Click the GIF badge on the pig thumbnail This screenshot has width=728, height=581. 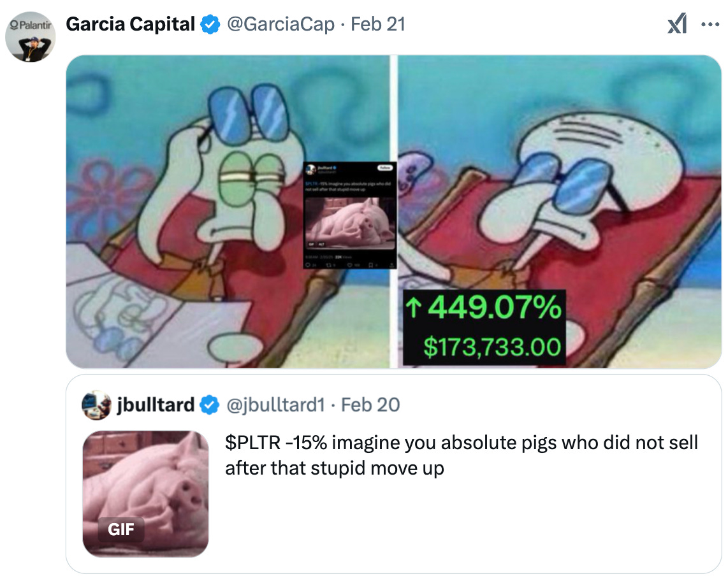point(121,529)
